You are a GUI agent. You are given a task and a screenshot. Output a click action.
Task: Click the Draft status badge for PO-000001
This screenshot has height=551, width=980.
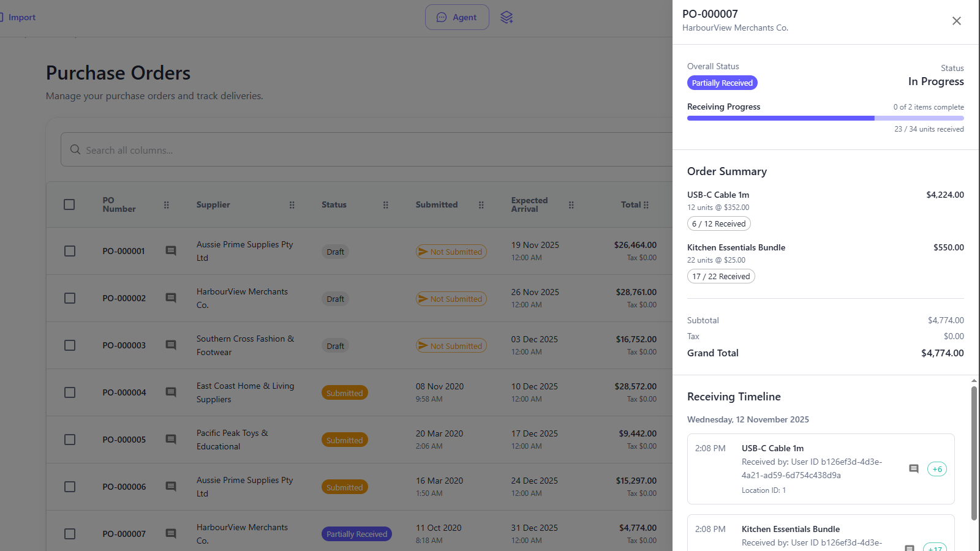335,252
